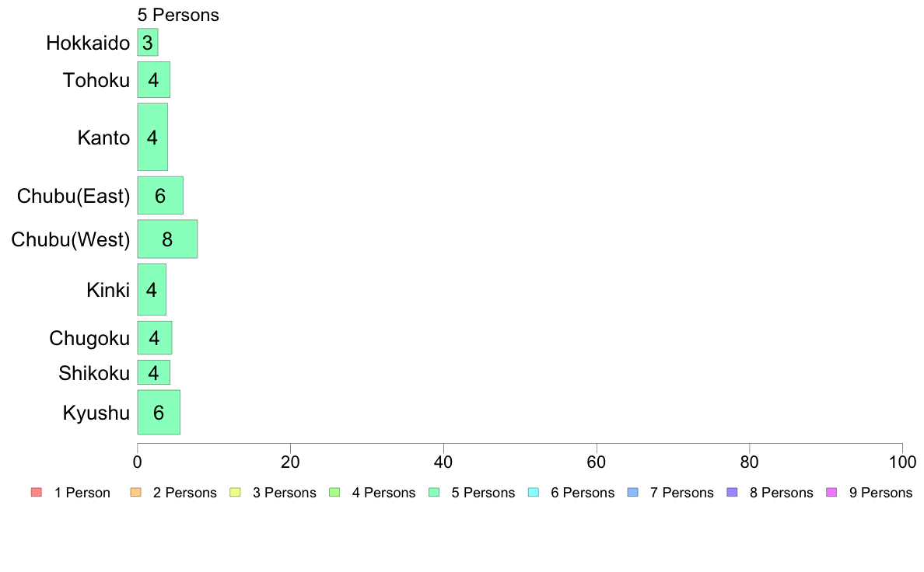Click the 5 Persons chart title
This screenshot has width=924, height=572.
[x=178, y=16]
